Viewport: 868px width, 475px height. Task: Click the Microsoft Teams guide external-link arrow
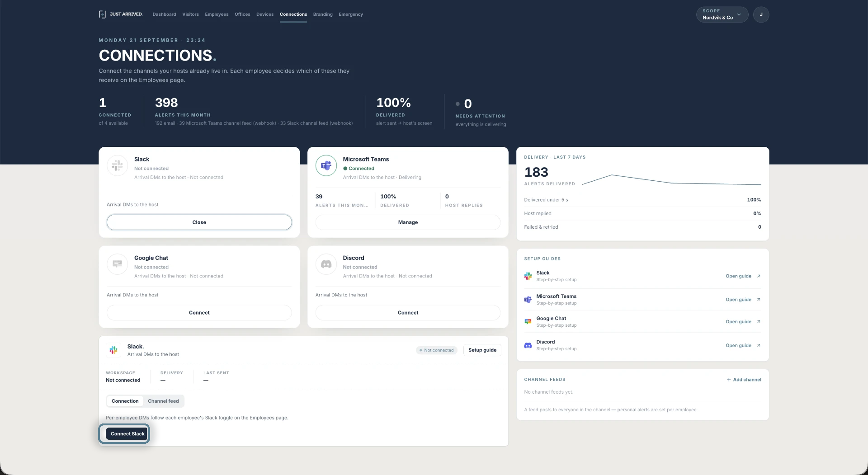(x=759, y=300)
